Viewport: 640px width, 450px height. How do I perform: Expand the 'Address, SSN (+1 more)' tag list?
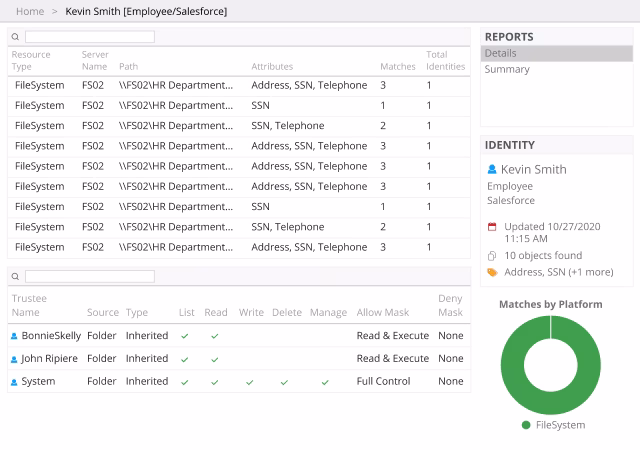click(559, 272)
